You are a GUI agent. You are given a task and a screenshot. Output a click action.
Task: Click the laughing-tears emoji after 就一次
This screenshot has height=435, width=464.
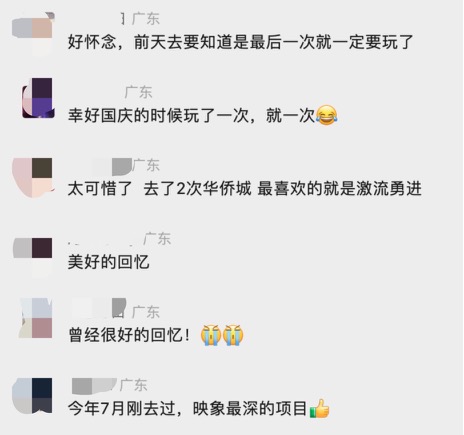point(326,115)
